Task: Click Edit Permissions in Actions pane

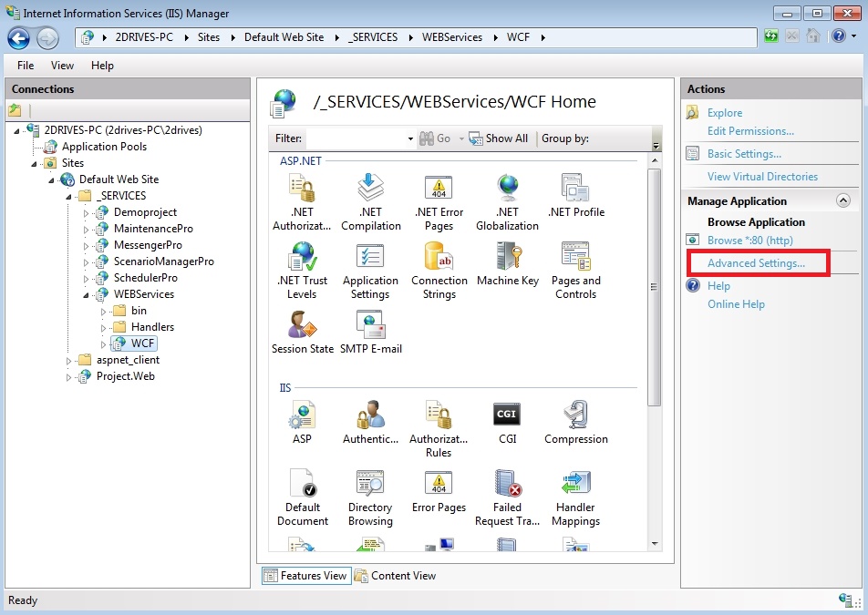Action: (x=750, y=131)
